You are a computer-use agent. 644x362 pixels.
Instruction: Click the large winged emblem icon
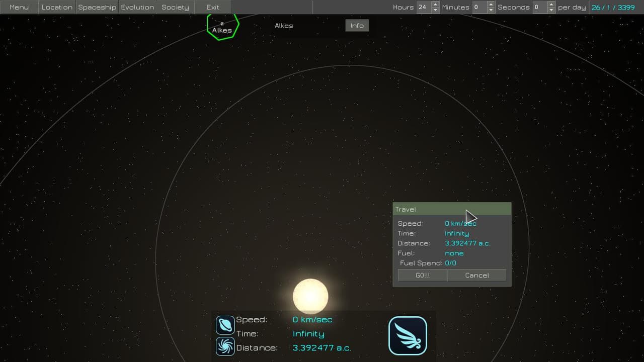[408, 336]
